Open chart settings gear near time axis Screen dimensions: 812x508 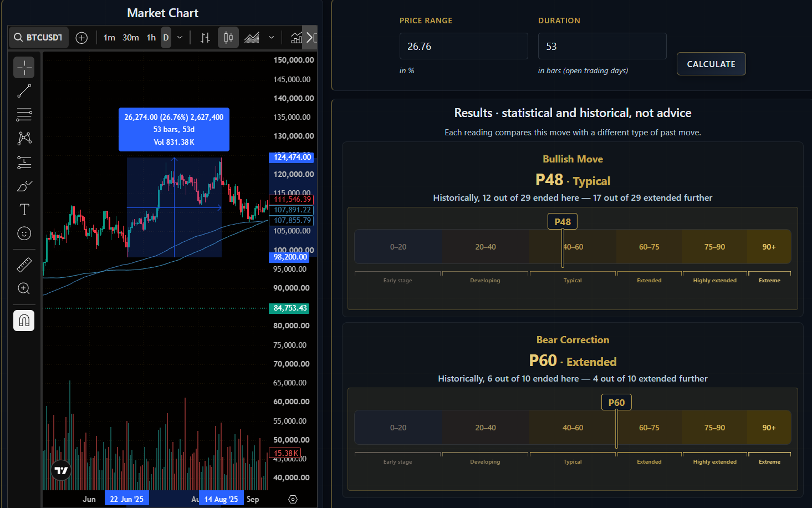[x=293, y=499]
